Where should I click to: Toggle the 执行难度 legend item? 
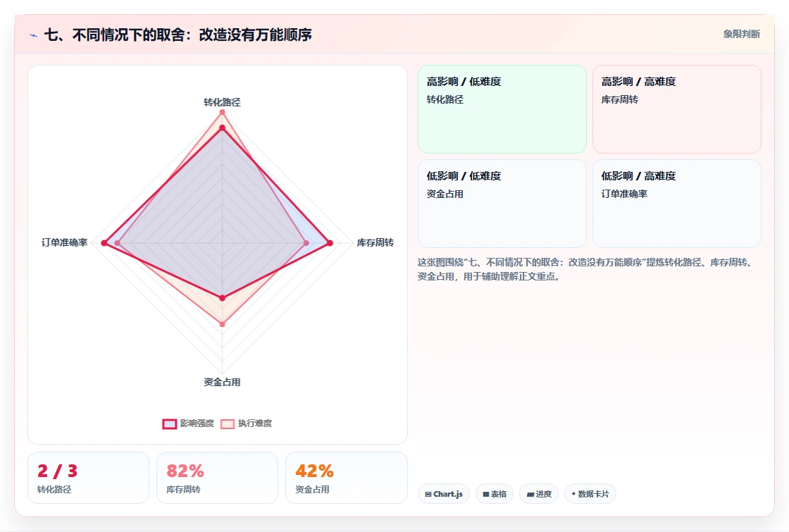[247, 423]
